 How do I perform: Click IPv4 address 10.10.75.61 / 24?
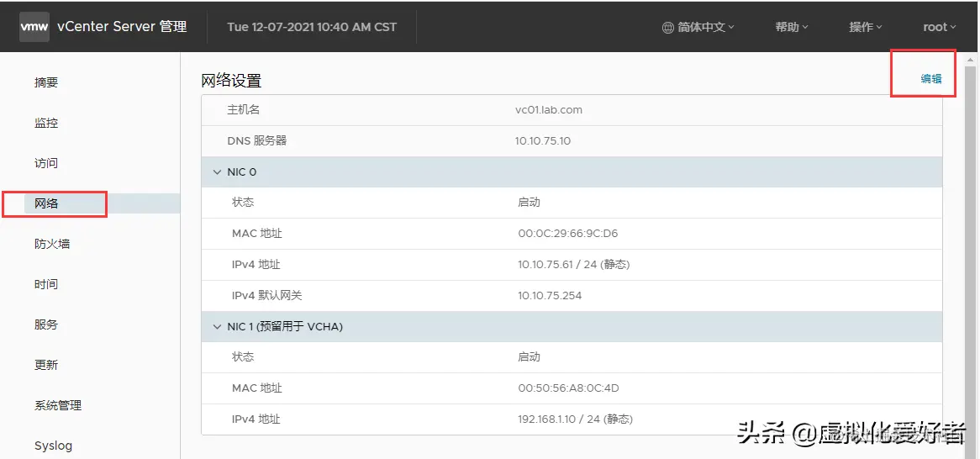pos(574,265)
